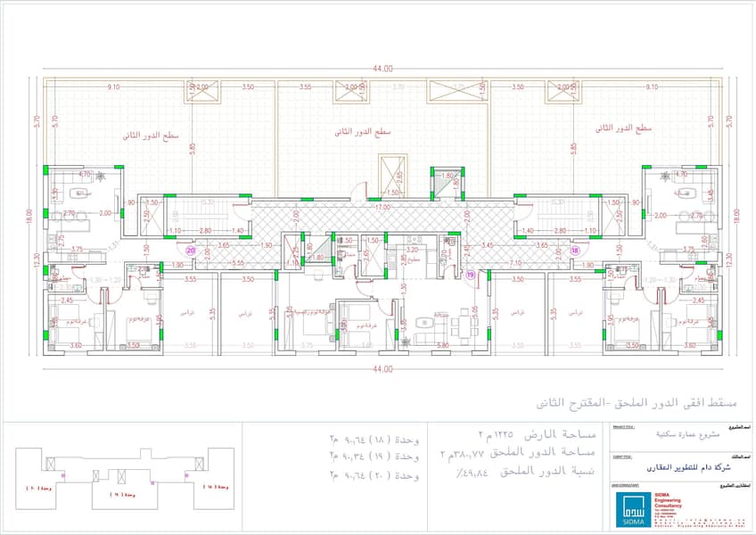The image size is (756, 535).
Task: Click unit 20 label inside key plan
Action: click(38, 489)
